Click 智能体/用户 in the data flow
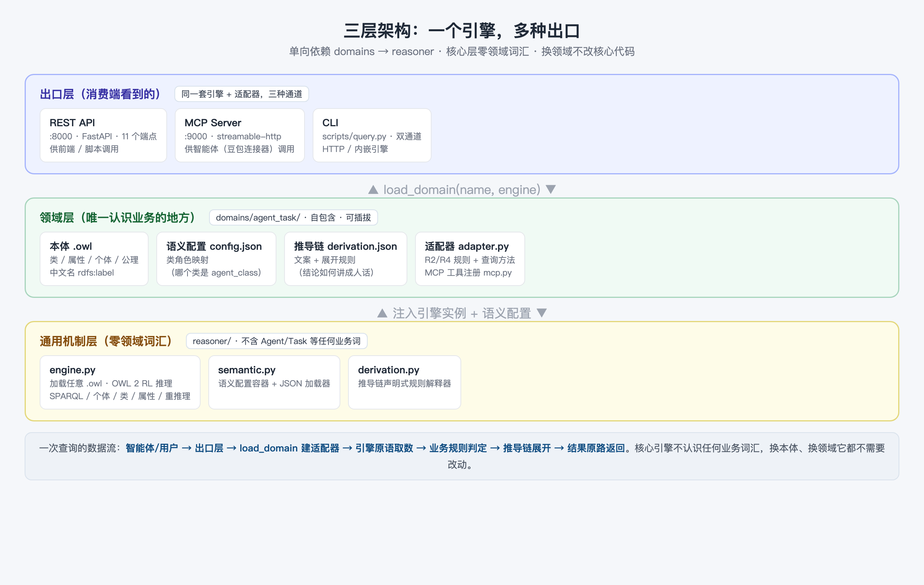The height and width of the screenshot is (585, 924). [152, 448]
